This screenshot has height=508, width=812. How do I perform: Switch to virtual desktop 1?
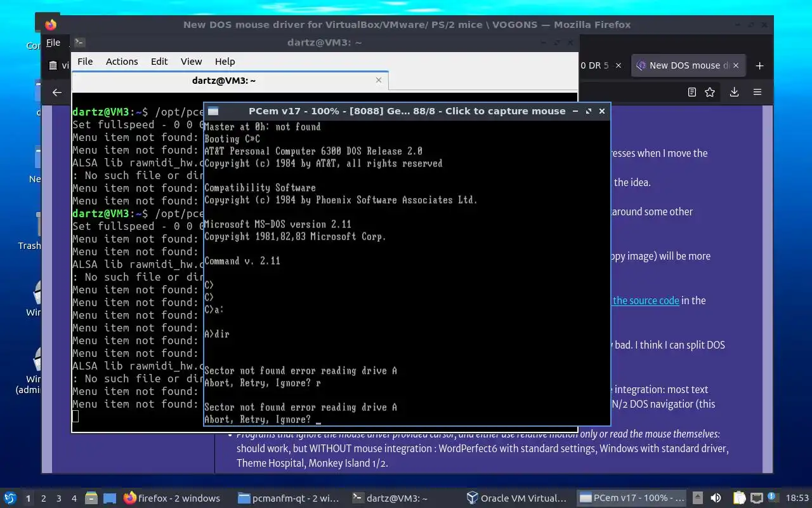tap(28, 498)
